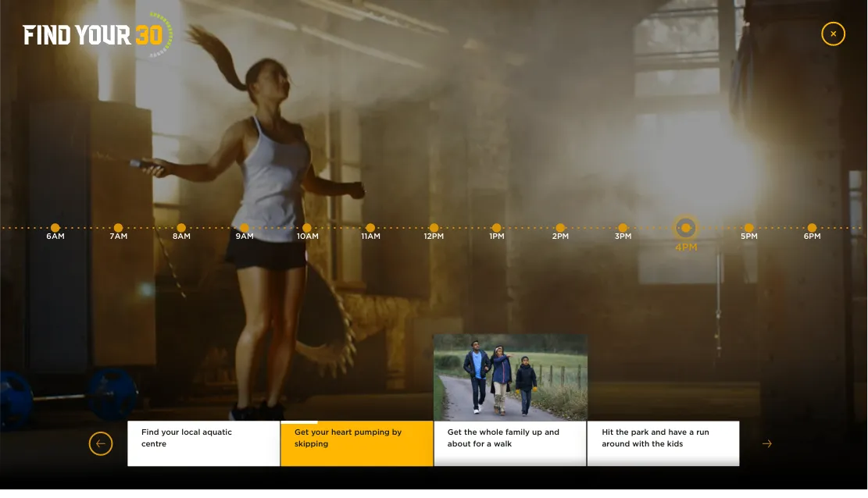Open 'Find your local aquatic centre' card
This screenshot has width=868, height=498.
point(204,444)
